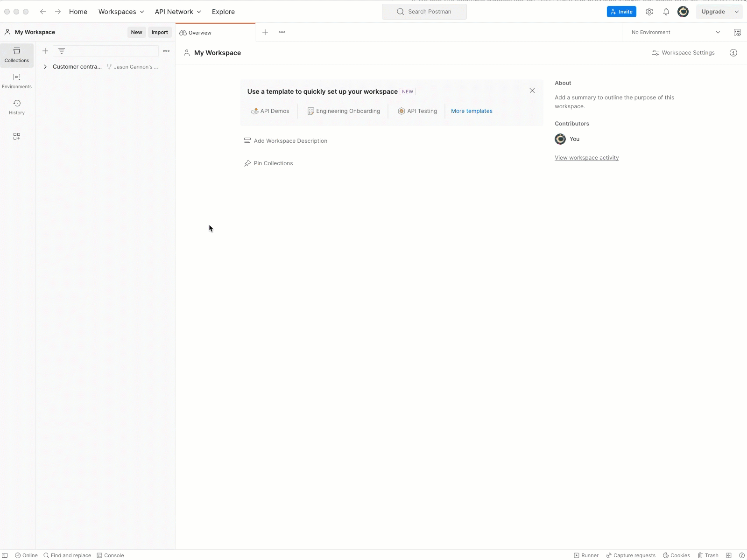
Task: Click the Search Postman field
Action: (424, 12)
